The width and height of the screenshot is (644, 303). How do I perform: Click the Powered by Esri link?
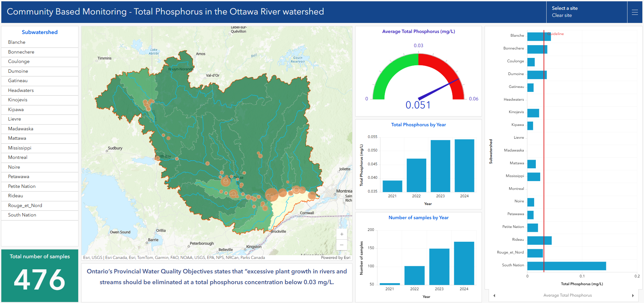[336, 258]
